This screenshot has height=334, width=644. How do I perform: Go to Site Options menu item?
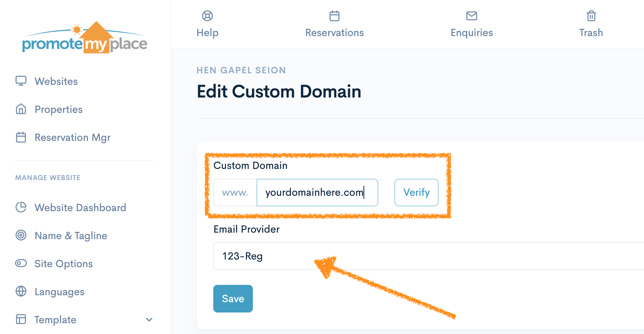[63, 264]
